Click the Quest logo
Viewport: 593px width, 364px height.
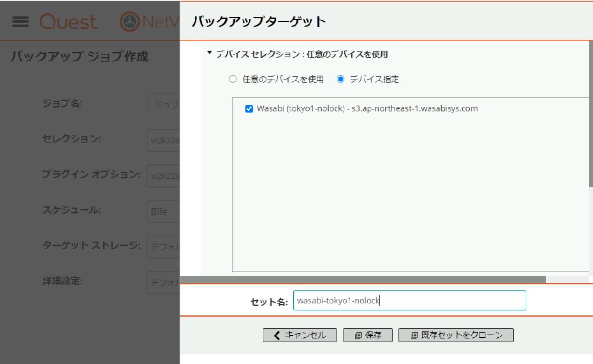click(68, 22)
